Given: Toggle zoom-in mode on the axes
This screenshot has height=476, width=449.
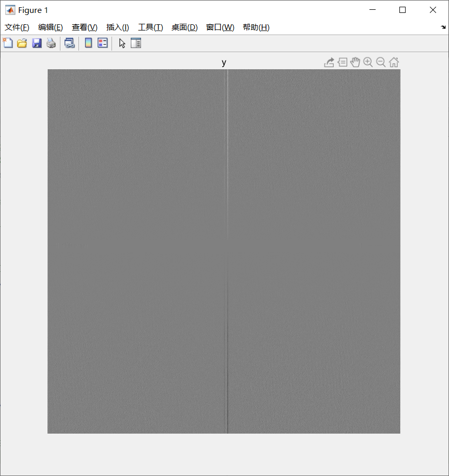Looking at the screenshot, I should point(368,62).
